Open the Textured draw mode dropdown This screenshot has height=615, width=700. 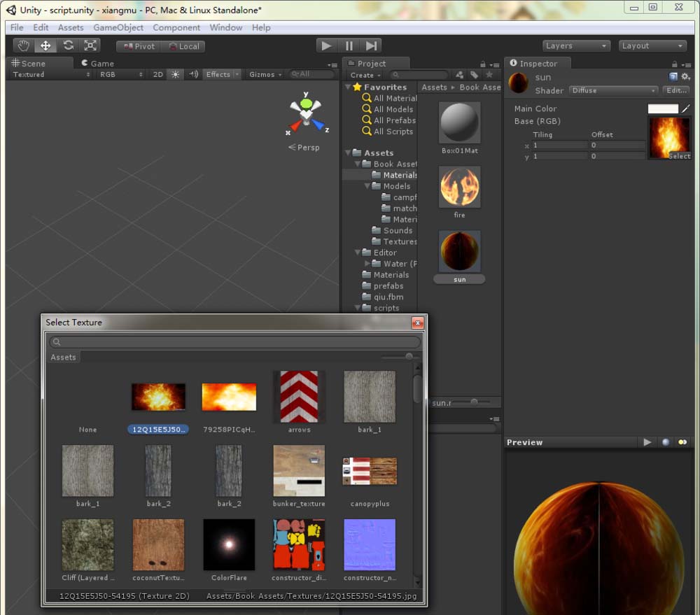coord(50,75)
